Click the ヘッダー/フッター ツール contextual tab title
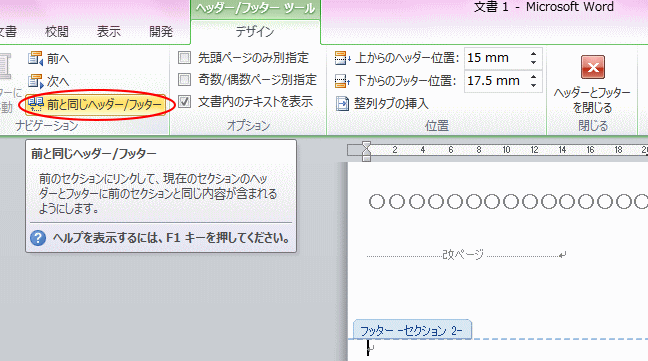 coord(255,8)
